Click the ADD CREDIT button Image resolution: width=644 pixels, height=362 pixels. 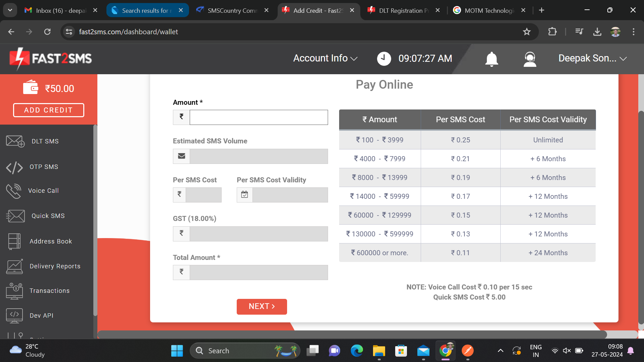coord(49,110)
